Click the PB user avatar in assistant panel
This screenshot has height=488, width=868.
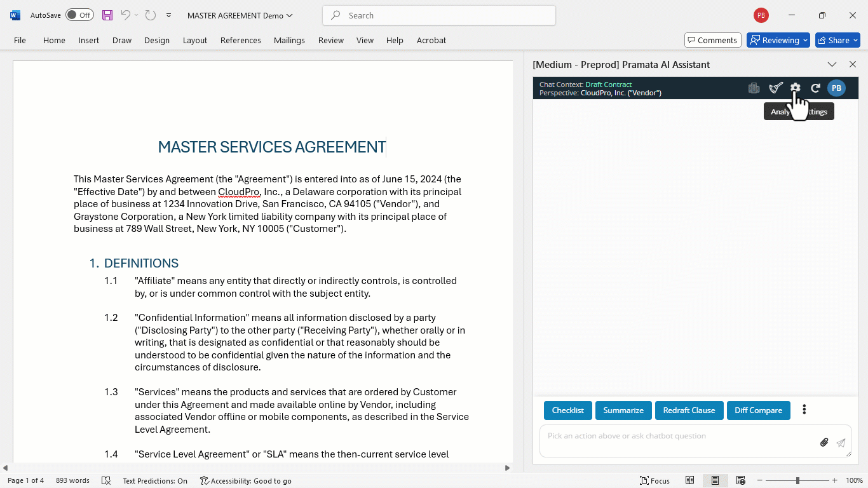click(x=836, y=88)
